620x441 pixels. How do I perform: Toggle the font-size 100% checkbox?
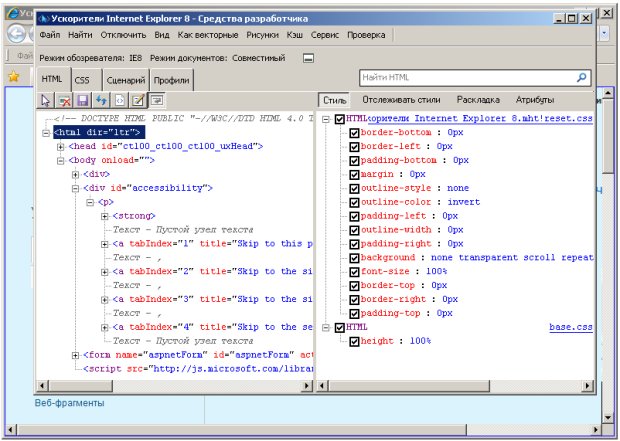point(353,271)
